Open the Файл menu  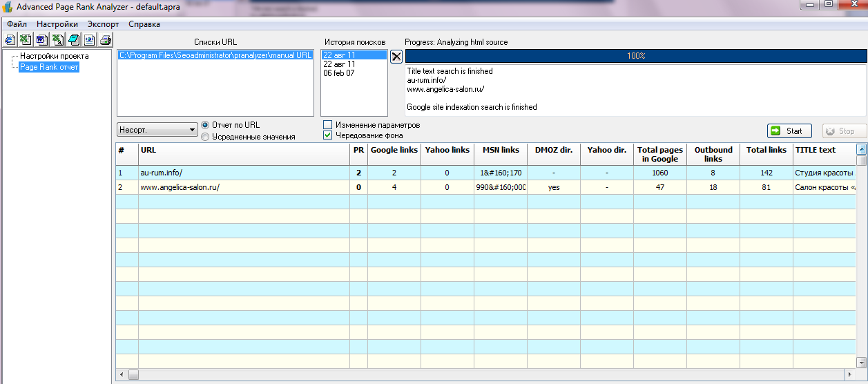pyautogui.click(x=17, y=24)
